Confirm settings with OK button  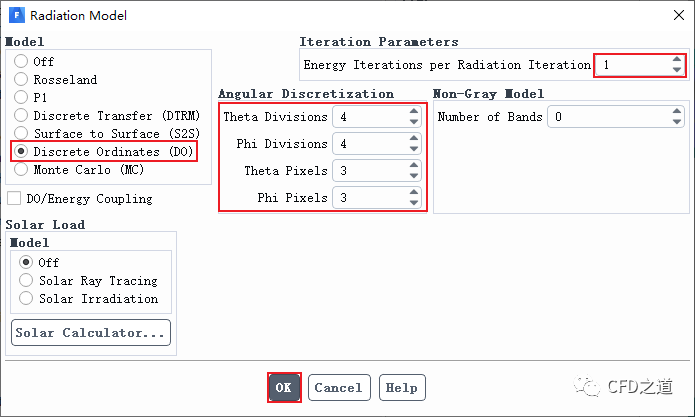pyautogui.click(x=283, y=387)
